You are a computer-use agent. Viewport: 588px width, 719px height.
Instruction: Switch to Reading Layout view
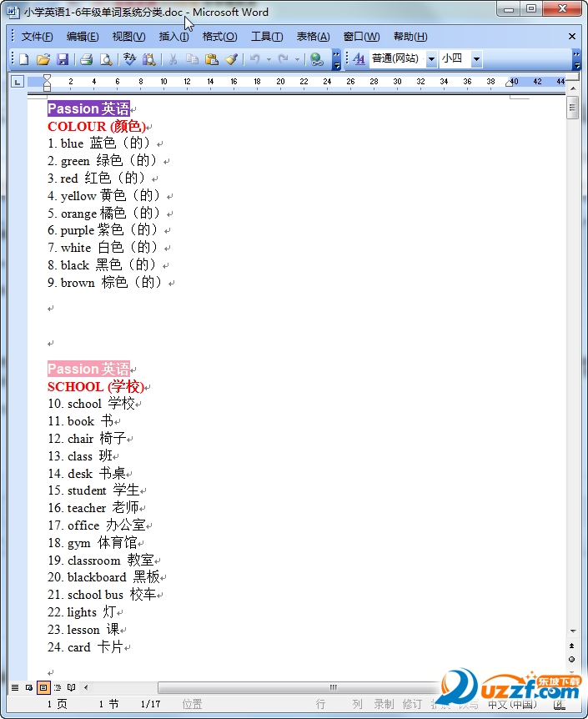pos(71,687)
